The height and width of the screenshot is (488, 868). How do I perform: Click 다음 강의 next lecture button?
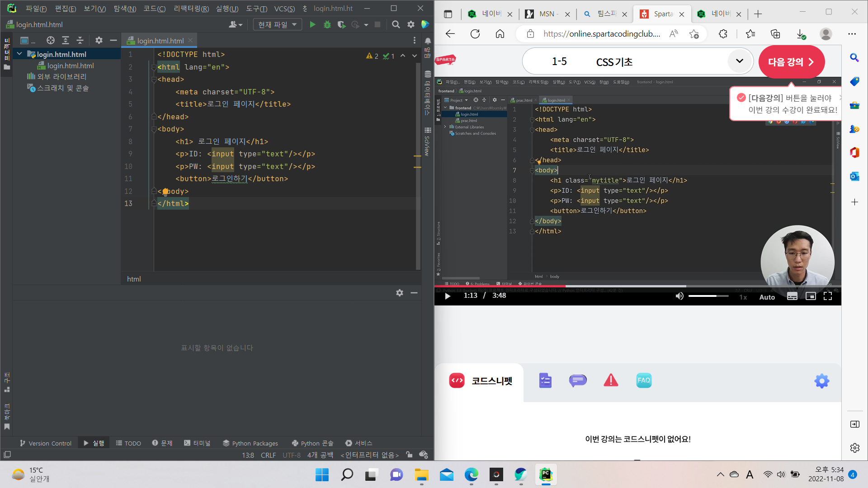click(x=792, y=62)
